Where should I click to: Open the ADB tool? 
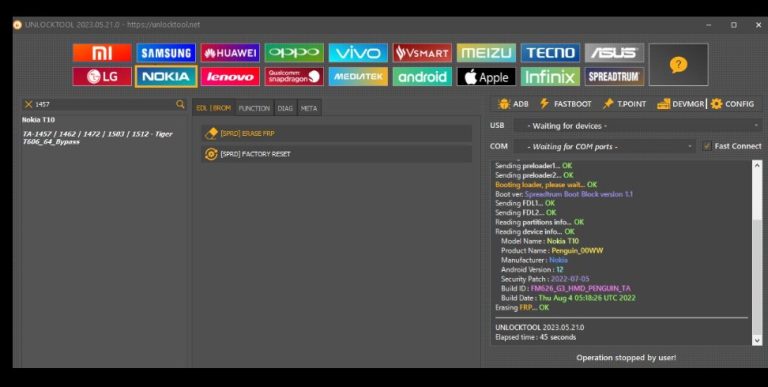point(513,104)
